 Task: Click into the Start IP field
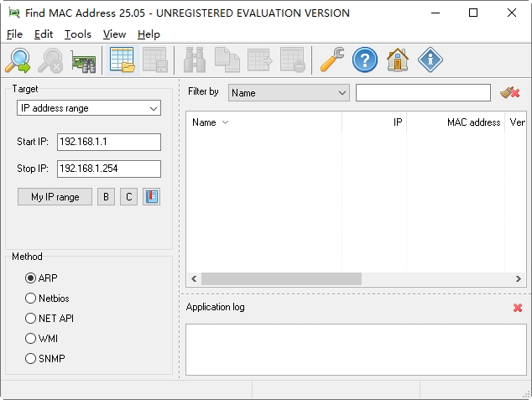tap(109, 142)
